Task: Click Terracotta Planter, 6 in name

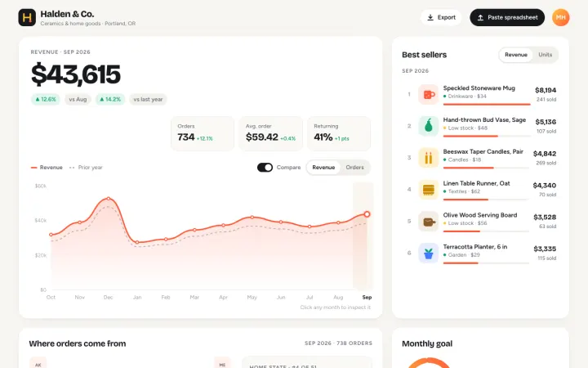Action: tap(474, 247)
